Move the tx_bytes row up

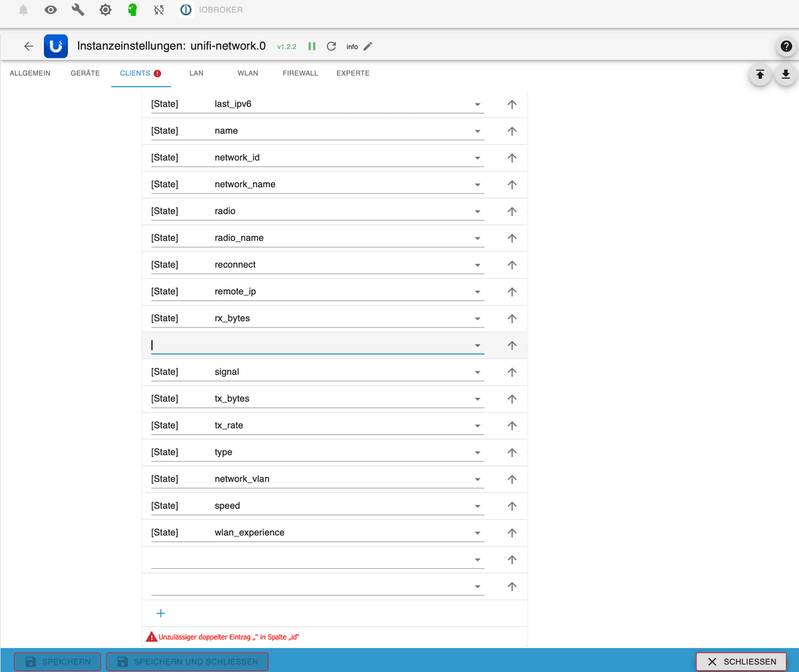click(x=512, y=399)
